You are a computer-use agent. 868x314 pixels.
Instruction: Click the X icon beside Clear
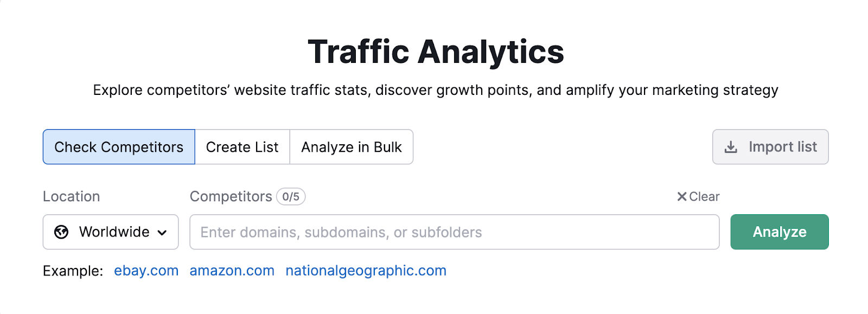coord(682,196)
